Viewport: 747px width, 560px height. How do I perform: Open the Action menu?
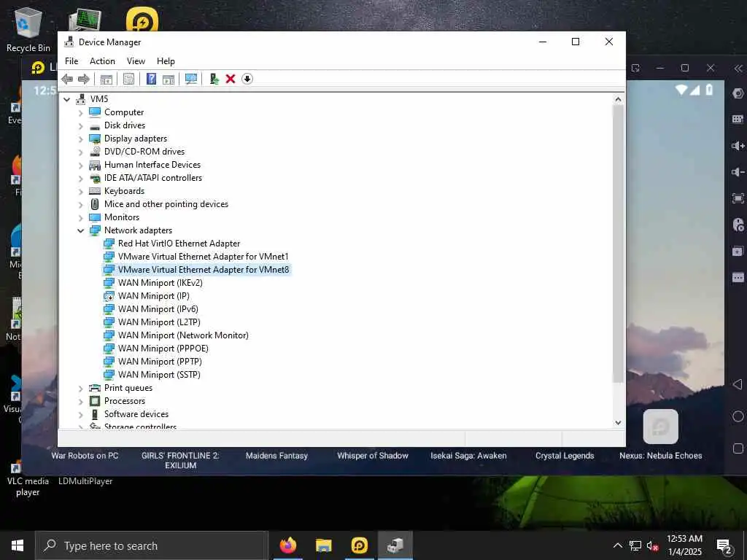pos(102,61)
